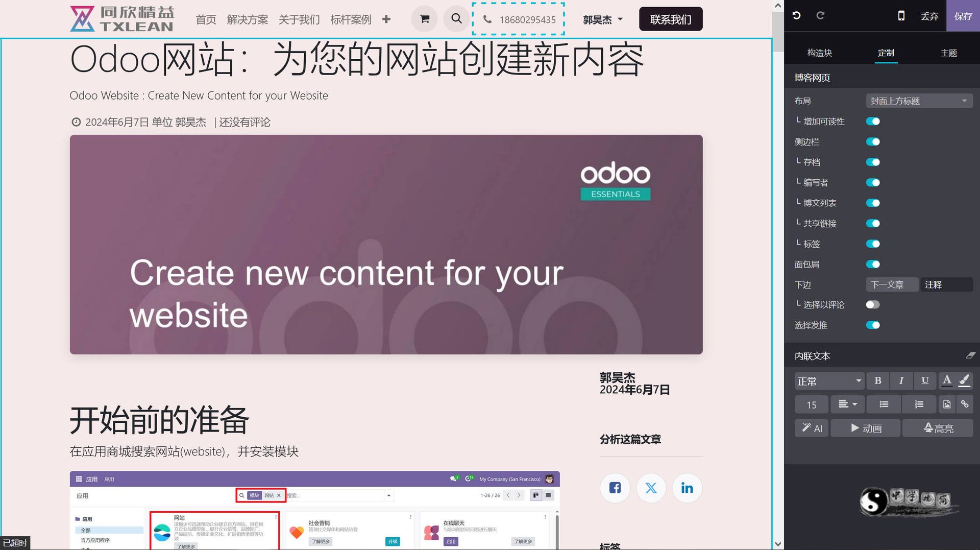
Task: Open the text alignment dropdown
Action: coord(847,404)
